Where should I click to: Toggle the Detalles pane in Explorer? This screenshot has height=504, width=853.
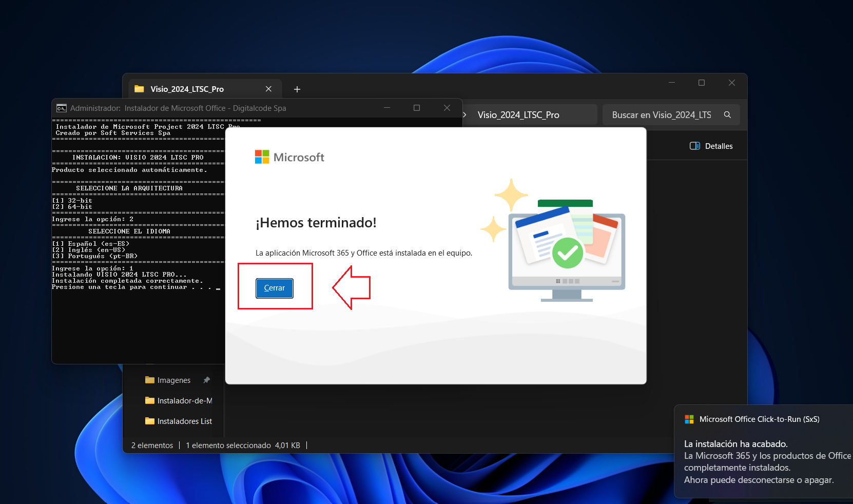point(711,146)
